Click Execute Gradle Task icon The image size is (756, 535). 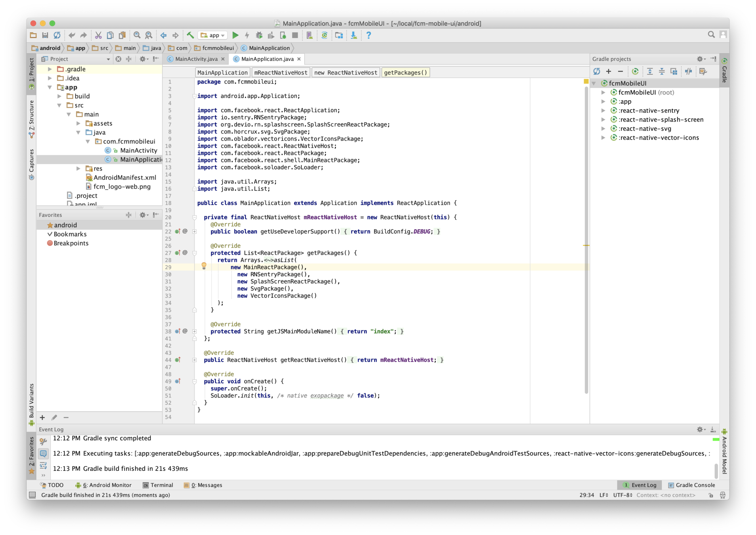tap(635, 71)
